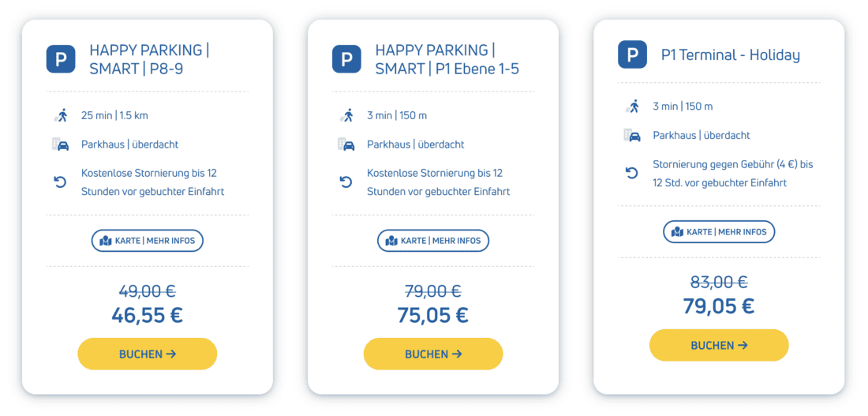Show Karte | Mehr Infos for P1 Terminal Holiday
868x416 pixels.
719,231
